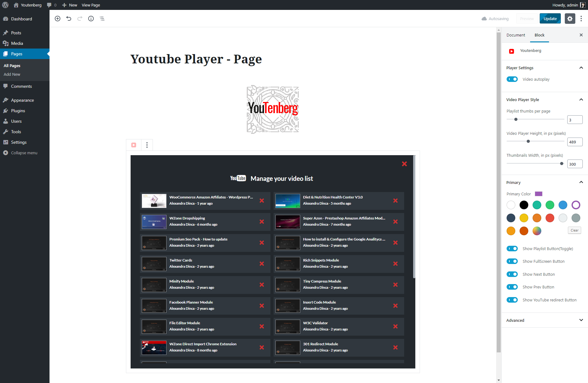Disable Show FullScreen Button
588x383 pixels.
tap(512, 261)
